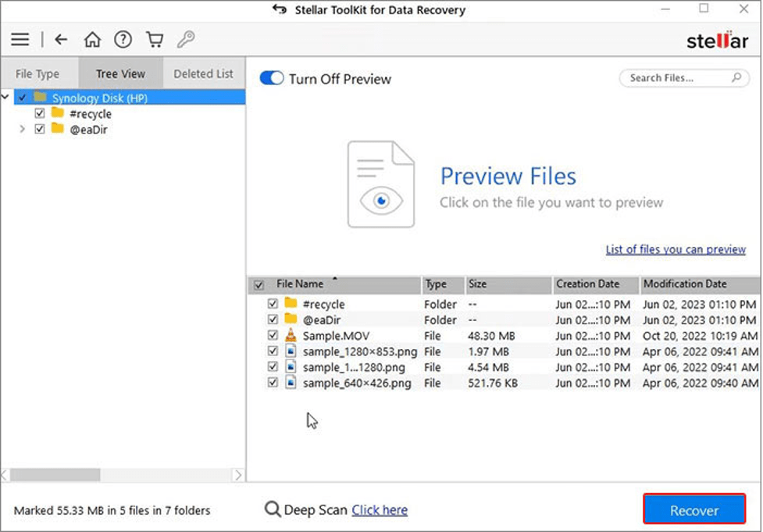This screenshot has height=532, width=763.
Task: Click the Search Files input field
Action: [x=677, y=78]
